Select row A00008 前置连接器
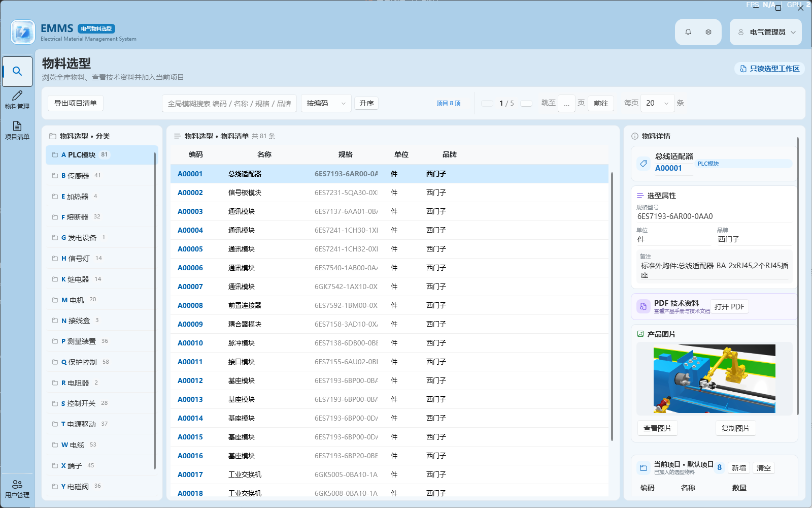Image resolution: width=812 pixels, height=508 pixels. pyautogui.click(x=389, y=305)
